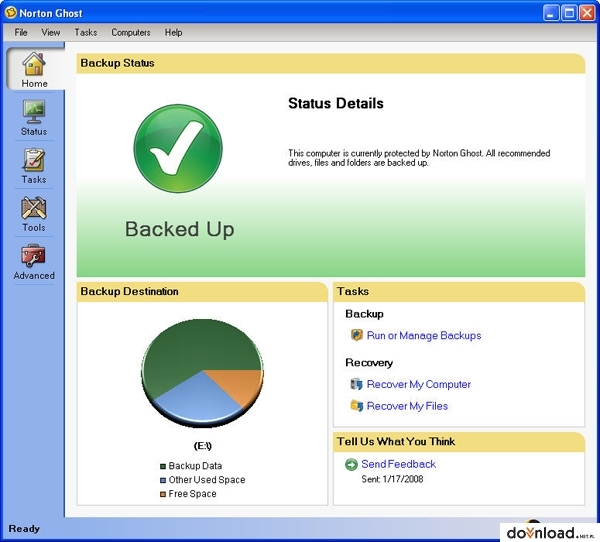Open the Tasks clipboard sidebar page
This screenshot has height=542, width=600.
[x=34, y=166]
